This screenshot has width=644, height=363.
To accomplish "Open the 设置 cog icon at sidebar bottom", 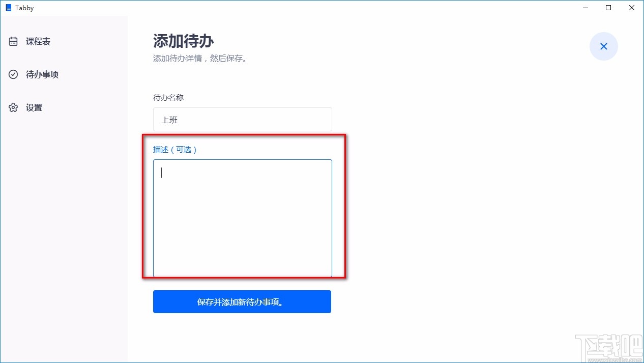I will click(x=13, y=107).
